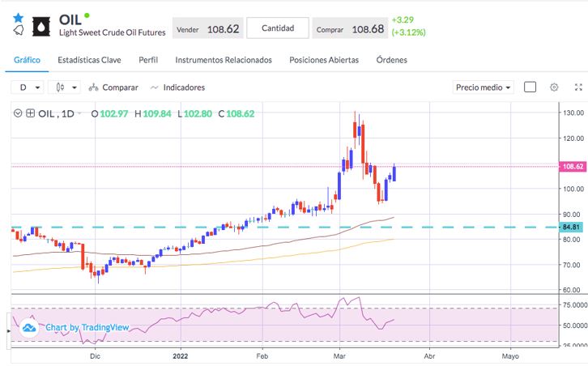Collapse the OIL legend with circled chevron

coord(18,113)
